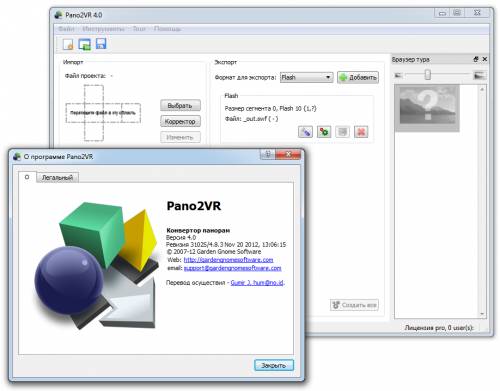Click the thumbnail size slider handle

(x=428, y=75)
